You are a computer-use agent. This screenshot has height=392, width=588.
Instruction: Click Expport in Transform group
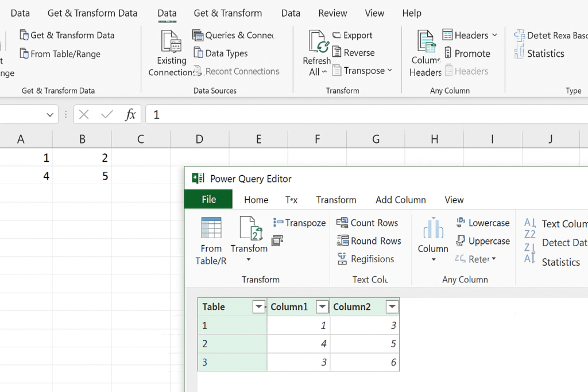point(353,35)
